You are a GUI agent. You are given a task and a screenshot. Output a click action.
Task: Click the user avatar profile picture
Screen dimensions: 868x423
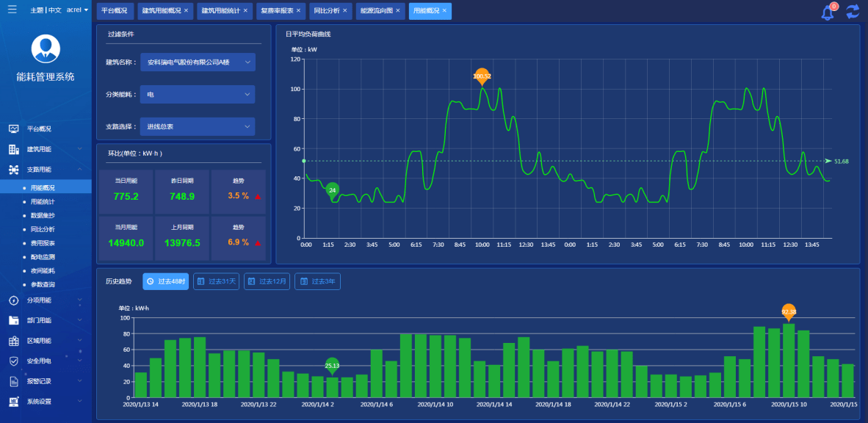click(46, 48)
